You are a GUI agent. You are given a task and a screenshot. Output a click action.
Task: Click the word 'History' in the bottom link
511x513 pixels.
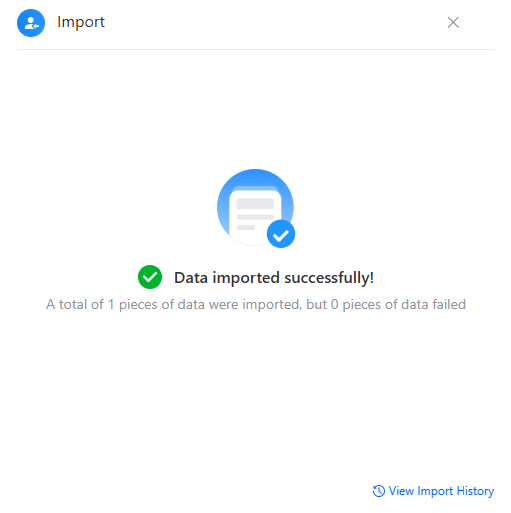click(x=475, y=491)
